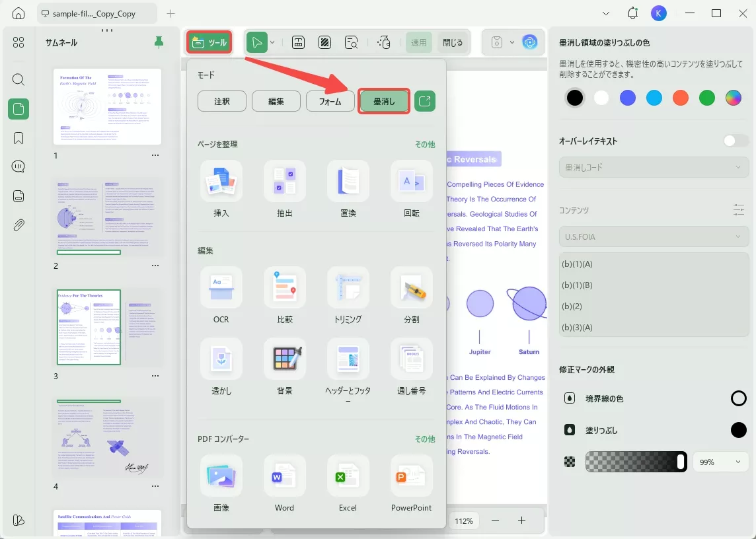Viewport: 756px width, 539px height.
Task: Open page 4 thumbnail
Action: click(x=107, y=438)
